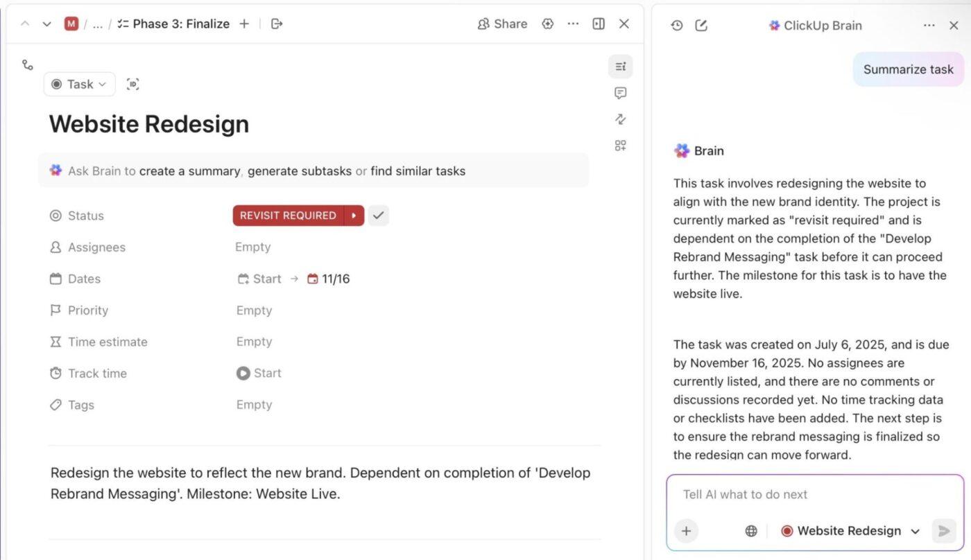
Task: Open the breadcrumb ellipsis menu
Action: [98, 24]
